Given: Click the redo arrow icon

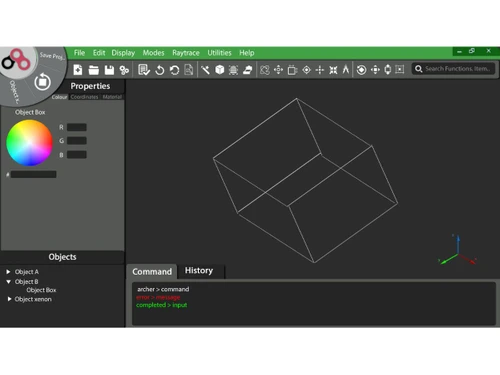Looking at the screenshot, I should pyautogui.click(x=174, y=70).
